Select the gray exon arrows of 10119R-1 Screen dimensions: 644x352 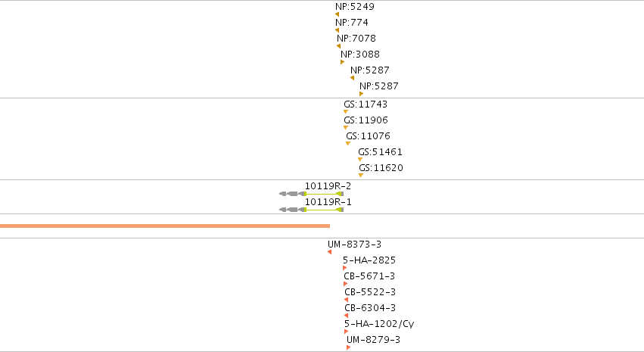coord(292,210)
